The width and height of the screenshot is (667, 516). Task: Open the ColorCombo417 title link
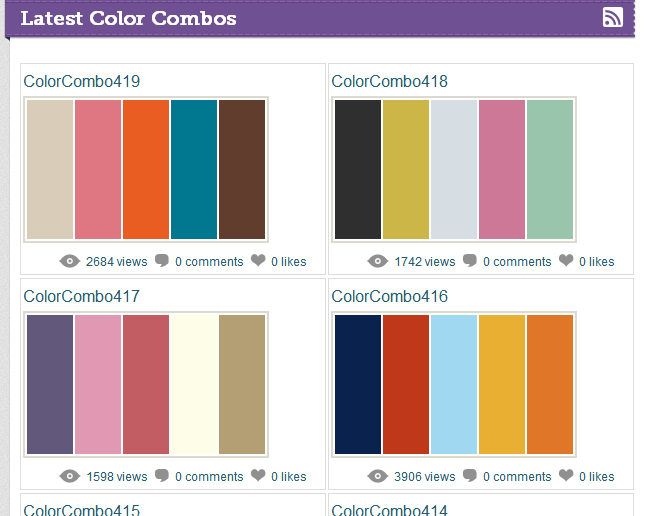tap(82, 296)
